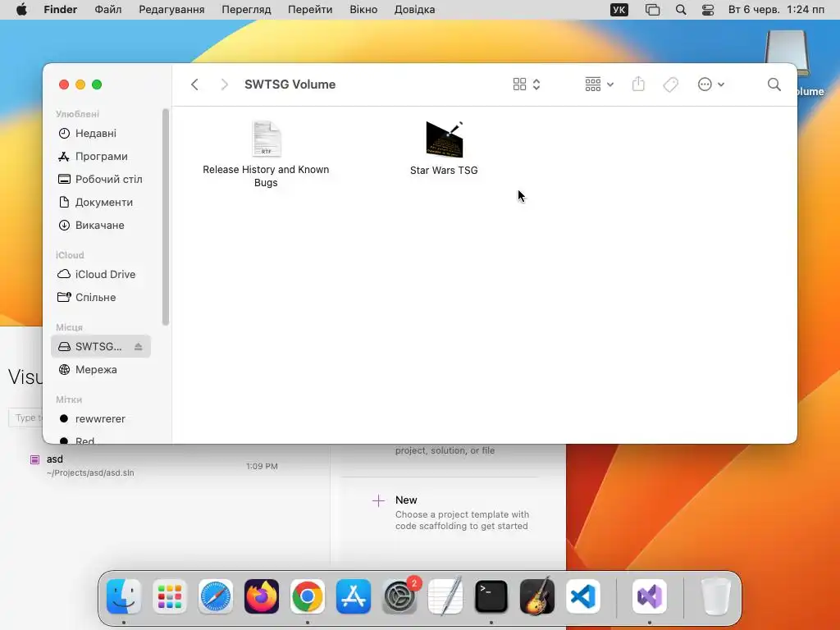Select the Star Wars TSG application icon
The width and height of the screenshot is (840, 630).
click(444, 148)
